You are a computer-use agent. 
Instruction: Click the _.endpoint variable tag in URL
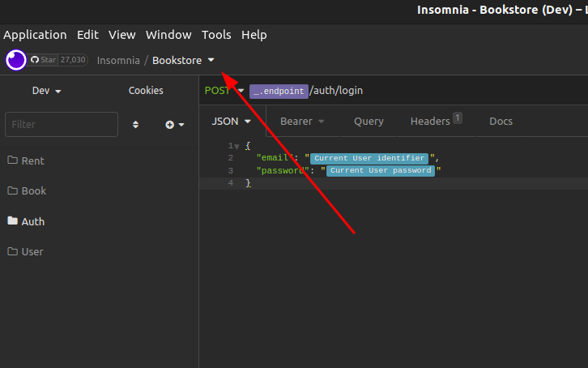279,91
